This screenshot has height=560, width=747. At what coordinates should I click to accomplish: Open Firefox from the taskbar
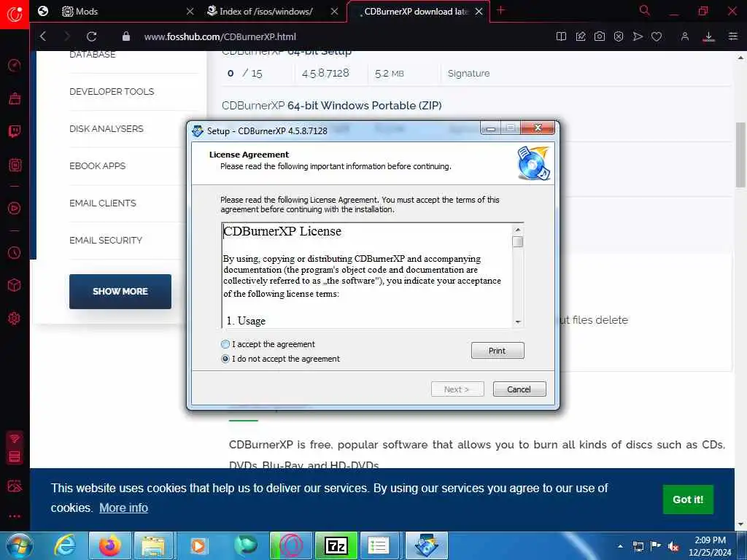pos(109,545)
